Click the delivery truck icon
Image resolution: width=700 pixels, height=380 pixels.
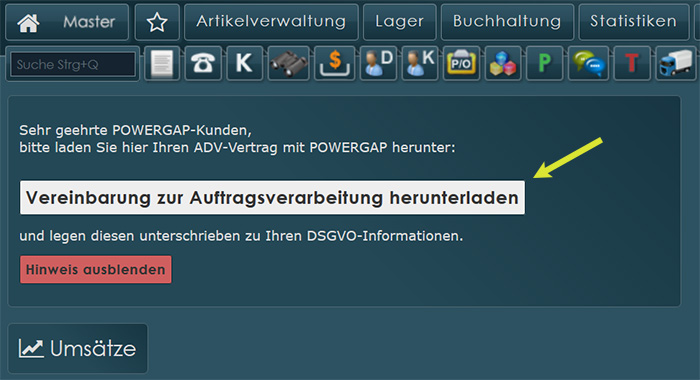click(675, 63)
